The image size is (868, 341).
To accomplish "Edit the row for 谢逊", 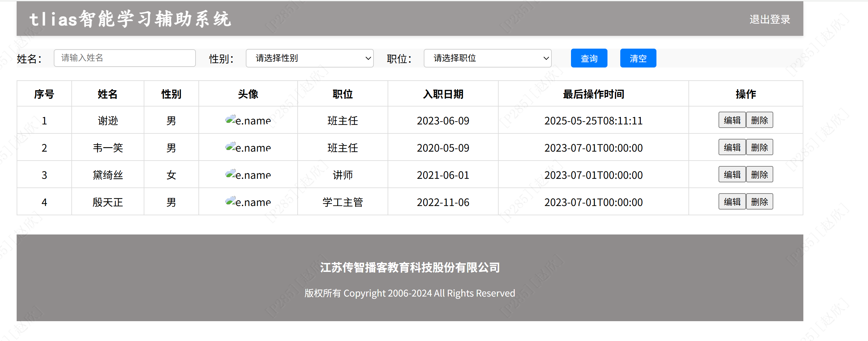I will (x=732, y=120).
